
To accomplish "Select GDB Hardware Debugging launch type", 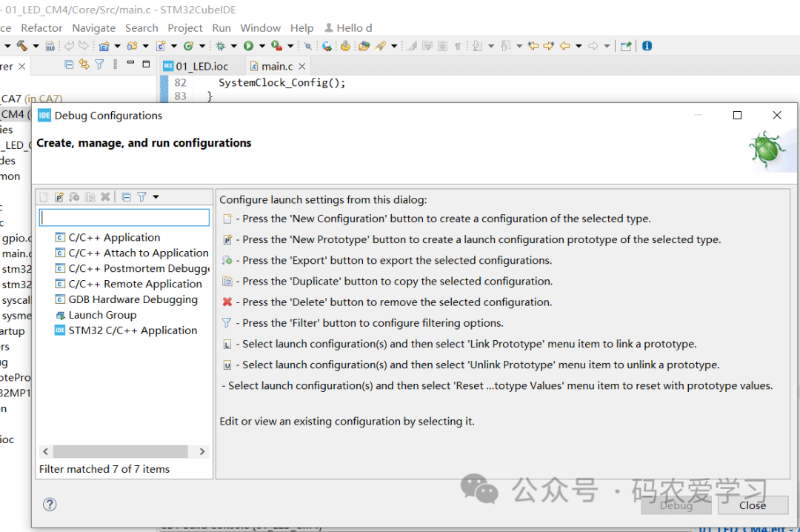I will click(x=126, y=299).
